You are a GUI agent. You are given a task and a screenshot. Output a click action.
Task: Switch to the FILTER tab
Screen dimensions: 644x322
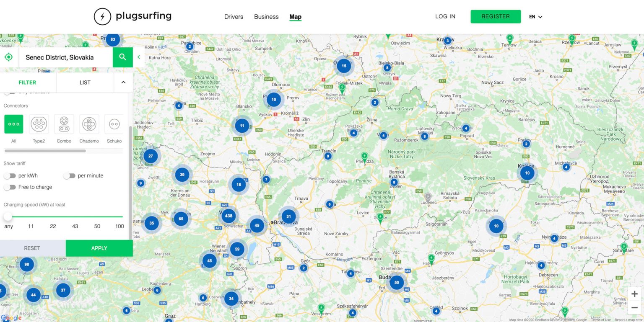(28, 82)
